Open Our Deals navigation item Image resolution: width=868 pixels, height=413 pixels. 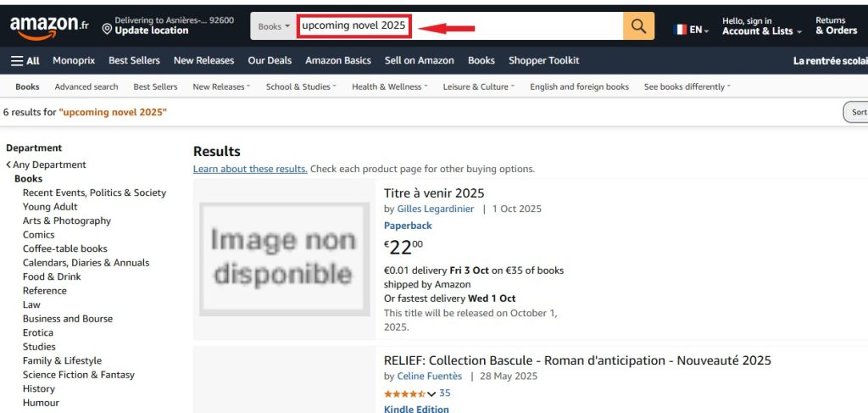[x=270, y=60]
